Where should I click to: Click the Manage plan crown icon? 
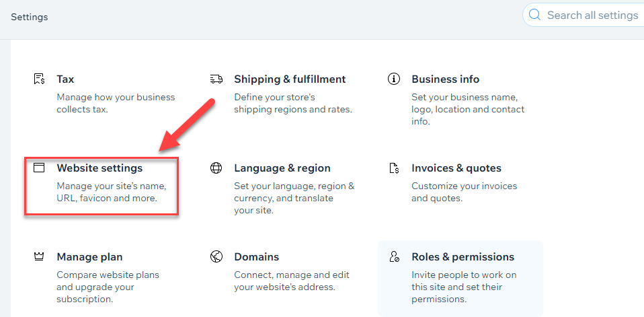click(39, 256)
